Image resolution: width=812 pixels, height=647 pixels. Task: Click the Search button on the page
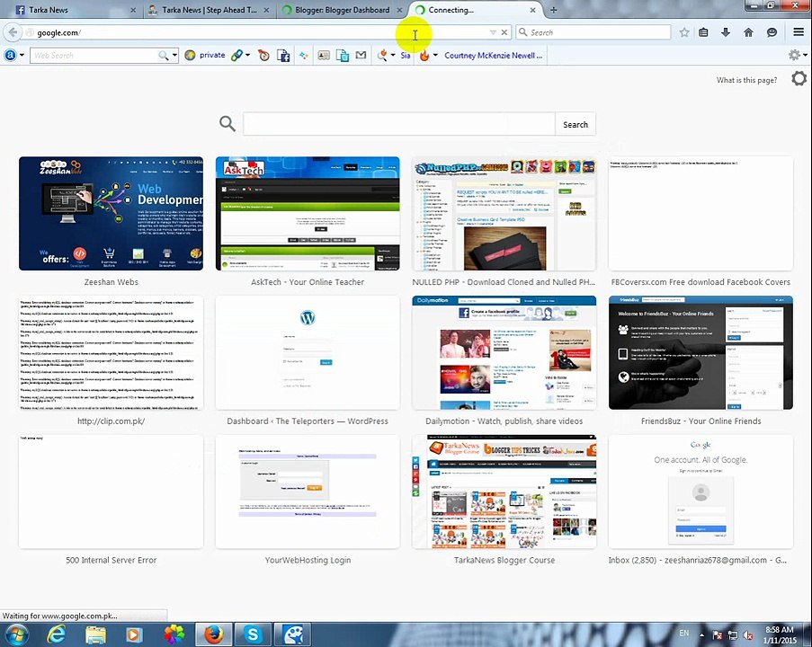point(576,124)
